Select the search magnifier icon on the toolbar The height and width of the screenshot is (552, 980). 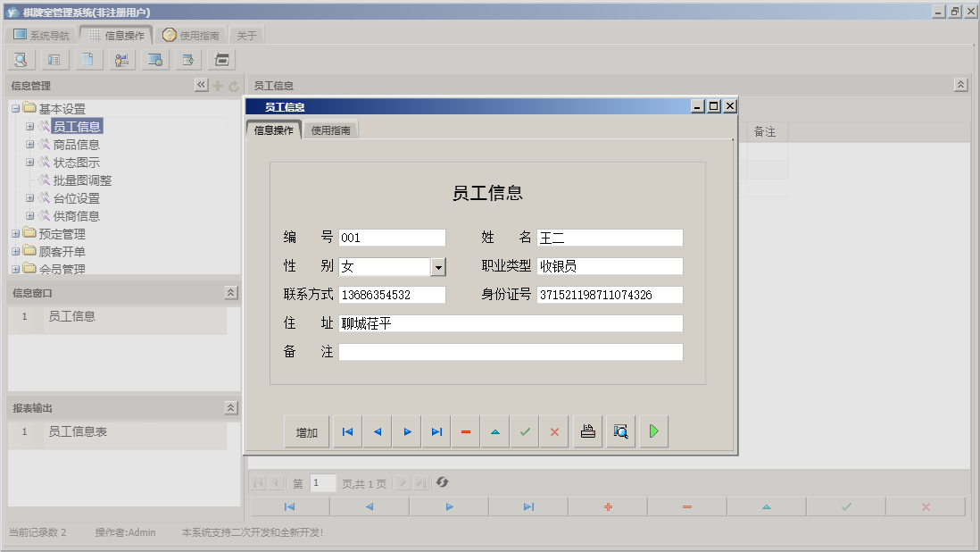(x=20, y=59)
